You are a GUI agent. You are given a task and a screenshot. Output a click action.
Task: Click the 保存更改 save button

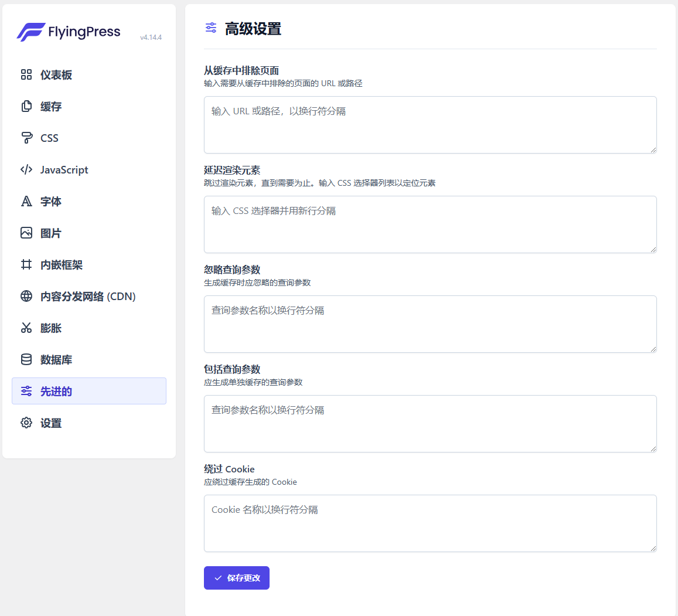(236, 577)
